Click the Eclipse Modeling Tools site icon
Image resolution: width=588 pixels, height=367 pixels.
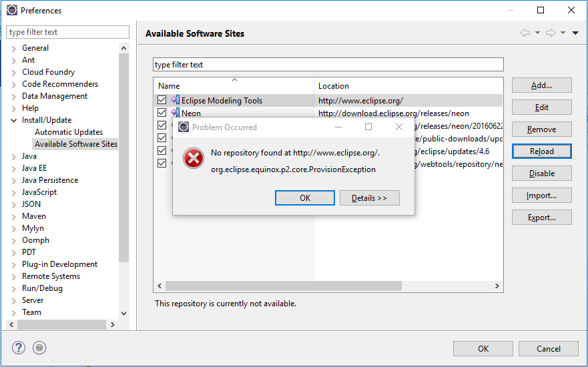[x=175, y=100]
